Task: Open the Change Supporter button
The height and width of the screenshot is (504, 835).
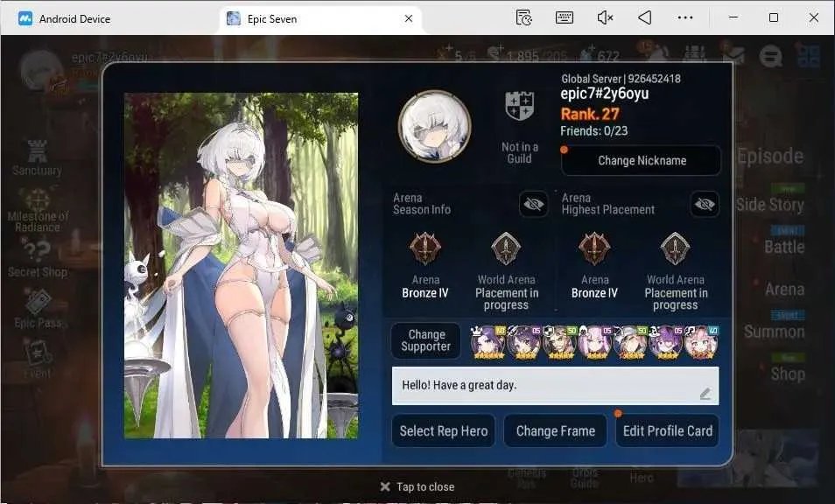Action: [x=425, y=340]
